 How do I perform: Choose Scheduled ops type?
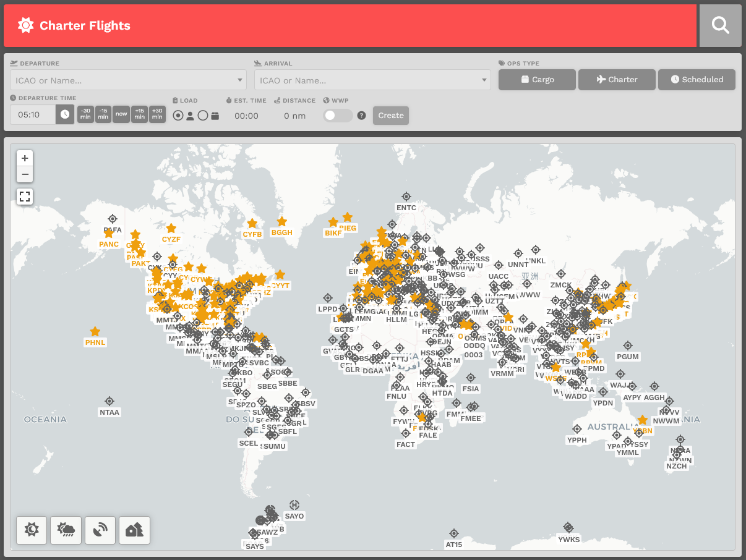(697, 80)
